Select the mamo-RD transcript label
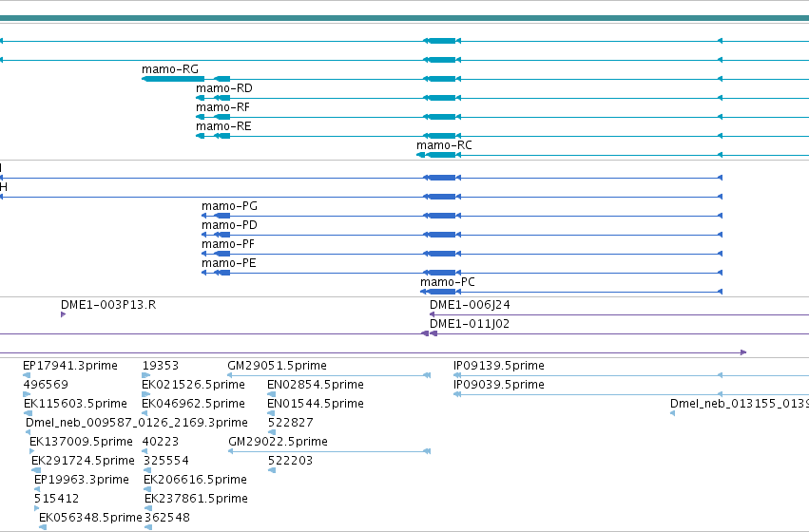The width and height of the screenshot is (809, 532). pyautogui.click(x=224, y=88)
